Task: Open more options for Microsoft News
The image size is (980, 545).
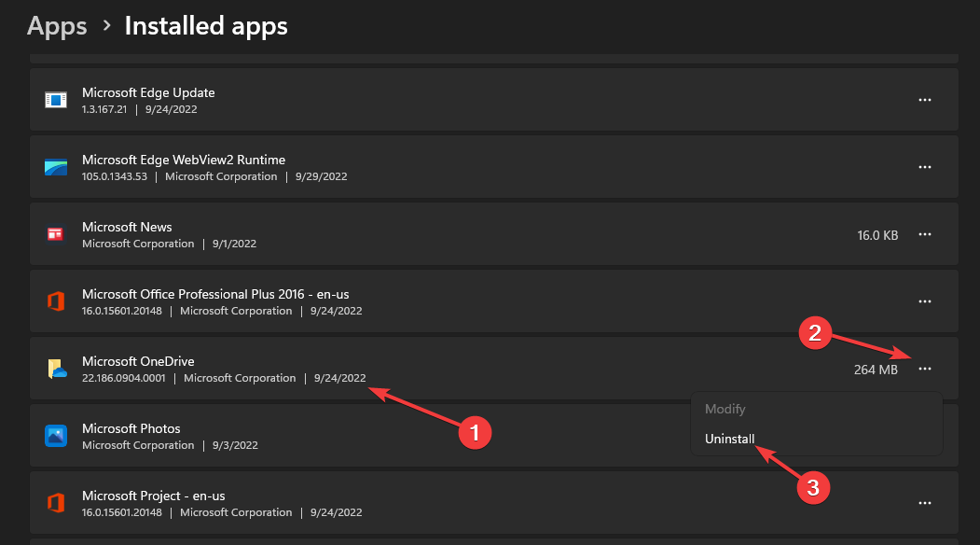Action: (925, 234)
